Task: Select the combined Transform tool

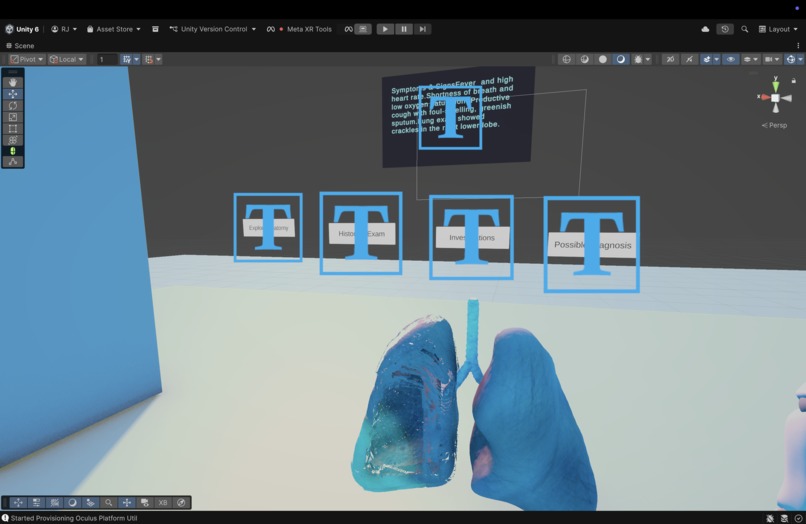Action: [13, 140]
